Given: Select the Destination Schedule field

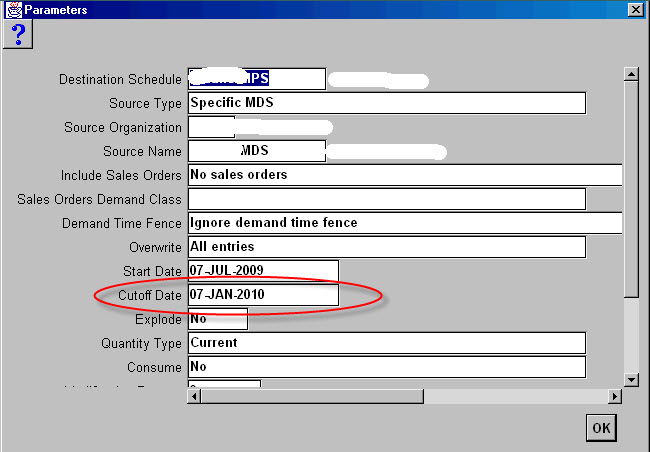Looking at the screenshot, I should pyautogui.click(x=257, y=79).
